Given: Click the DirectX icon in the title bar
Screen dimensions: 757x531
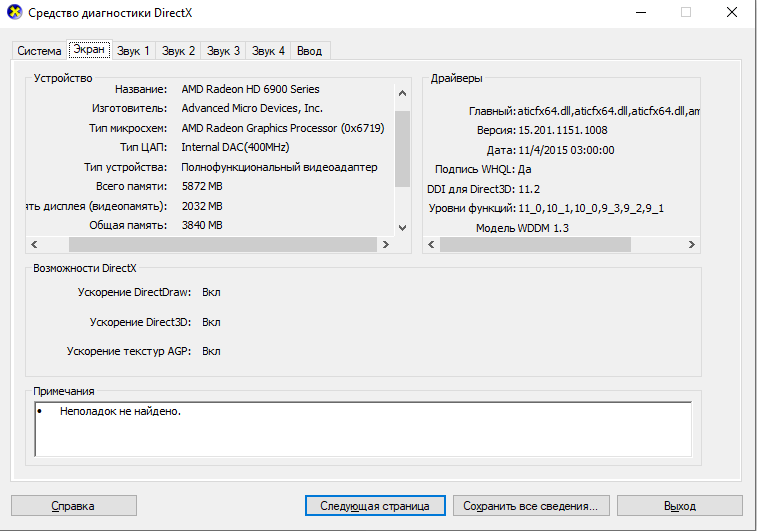Looking at the screenshot, I should (14, 12).
